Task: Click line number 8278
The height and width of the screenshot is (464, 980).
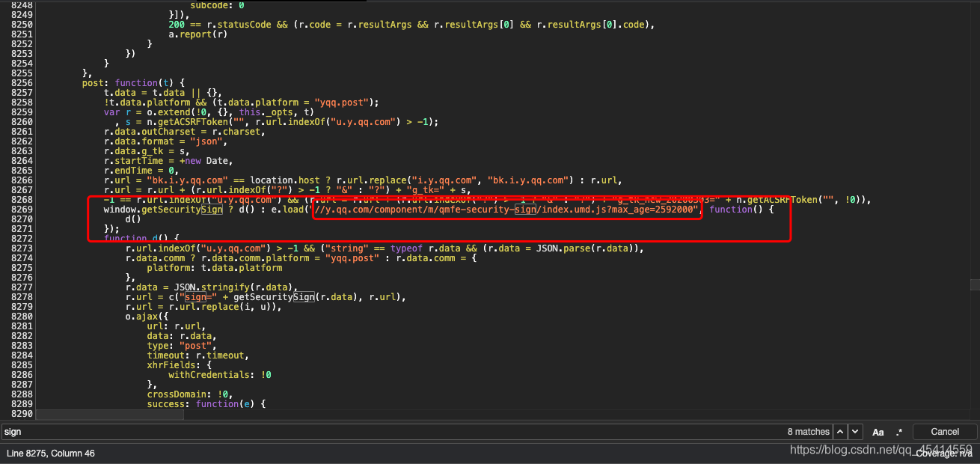Action: coord(22,297)
